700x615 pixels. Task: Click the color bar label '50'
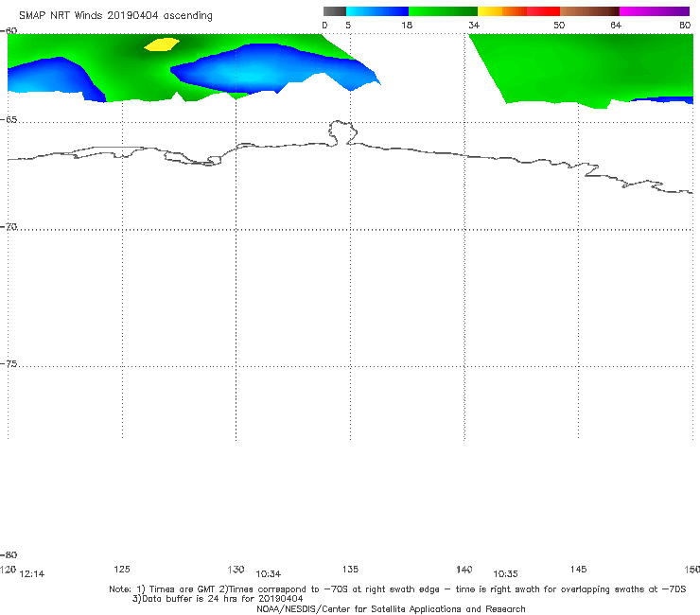(x=559, y=25)
